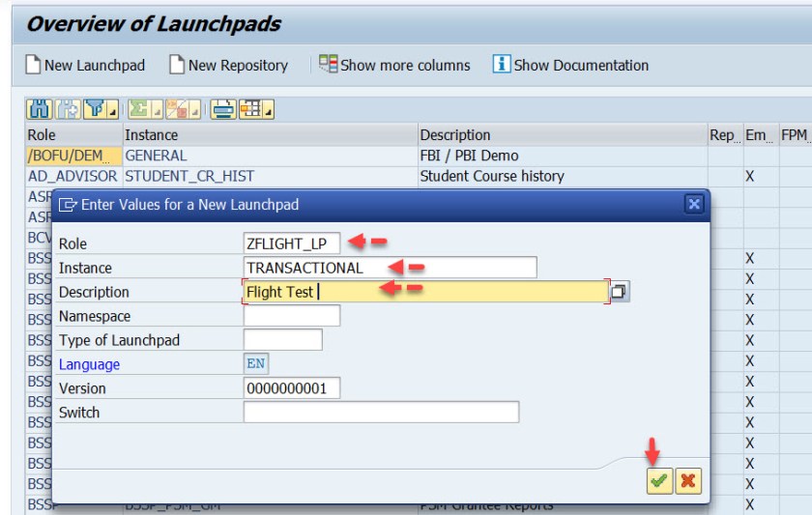Click the New Repository button
812x515 pixels.
coord(229,65)
